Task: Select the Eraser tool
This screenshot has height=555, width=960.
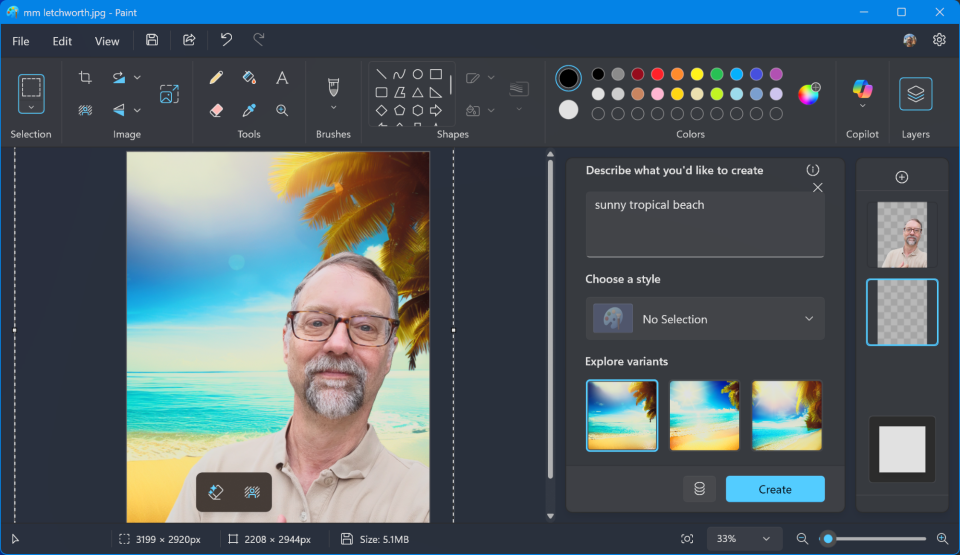Action: tap(216, 110)
